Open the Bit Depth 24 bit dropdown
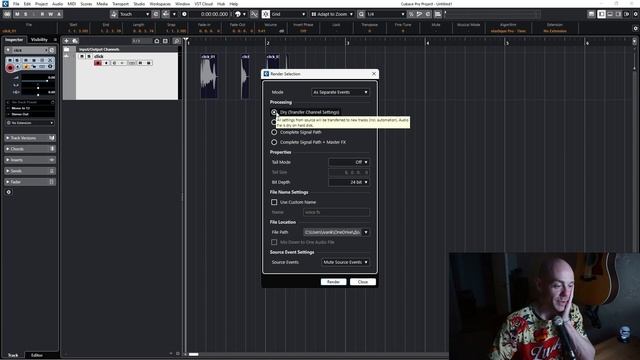640x360 pixels. (349, 182)
